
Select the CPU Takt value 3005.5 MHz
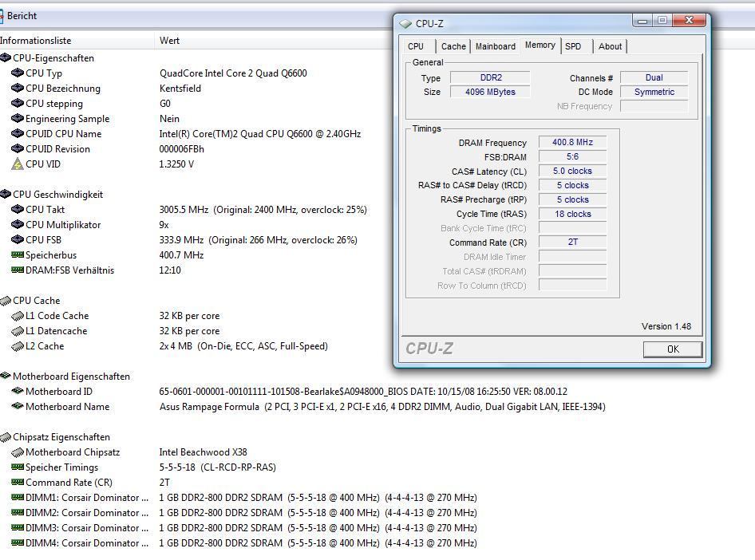[x=184, y=210]
